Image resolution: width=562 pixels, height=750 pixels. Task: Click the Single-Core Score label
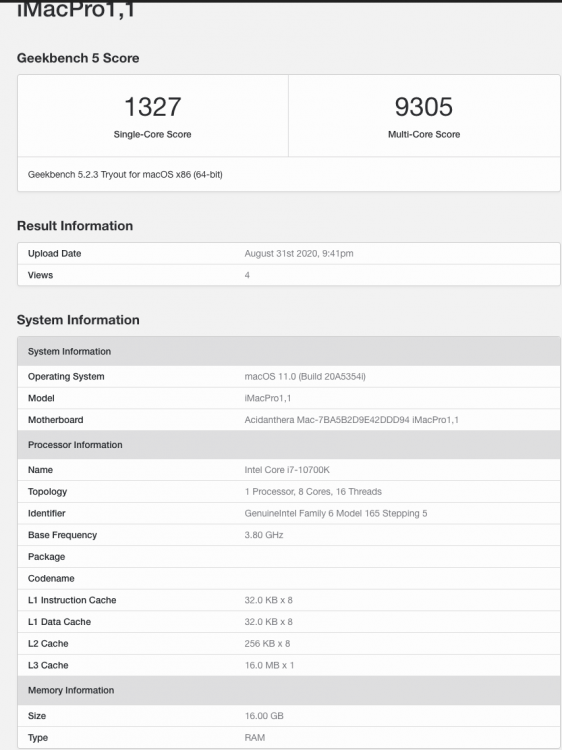pyautogui.click(x=153, y=134)
